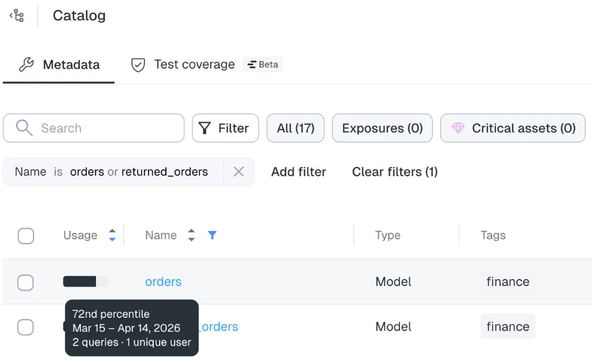Toggle the select-all checkbox in the table header
592x364 pixels.
coord(26,236)
